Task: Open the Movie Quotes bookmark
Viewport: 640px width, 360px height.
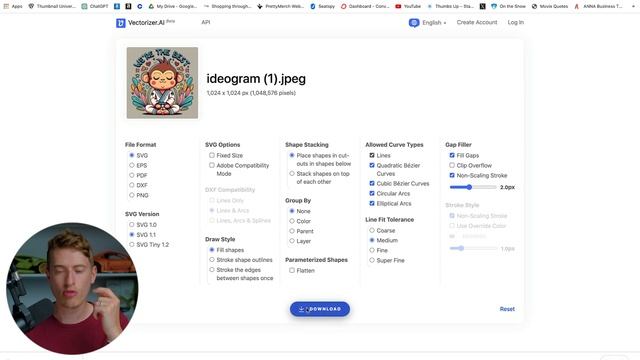Action: click(550, 6)
